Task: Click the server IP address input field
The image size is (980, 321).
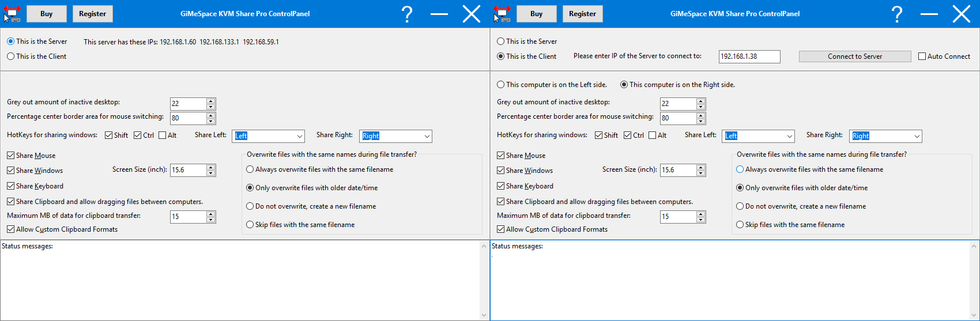Action: click(x=749, y=56)
